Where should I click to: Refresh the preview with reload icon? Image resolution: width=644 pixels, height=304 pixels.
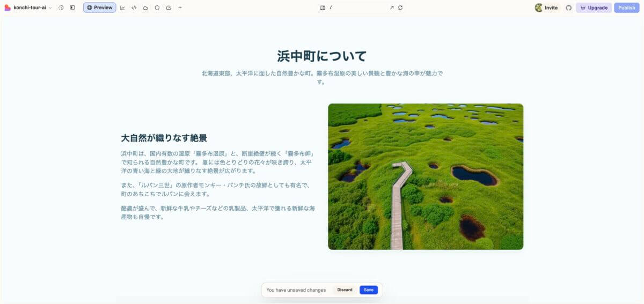(400, 8)
